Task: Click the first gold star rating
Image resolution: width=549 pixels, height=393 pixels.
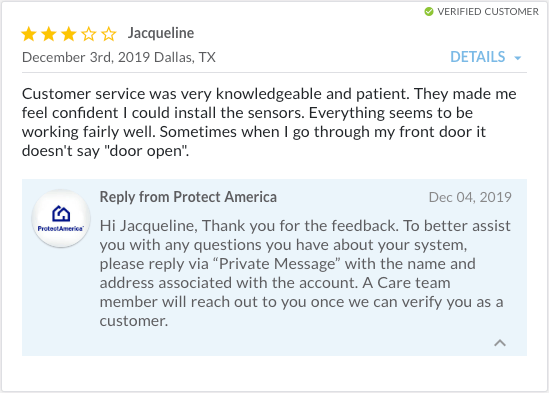Action: tap(29, 34)
